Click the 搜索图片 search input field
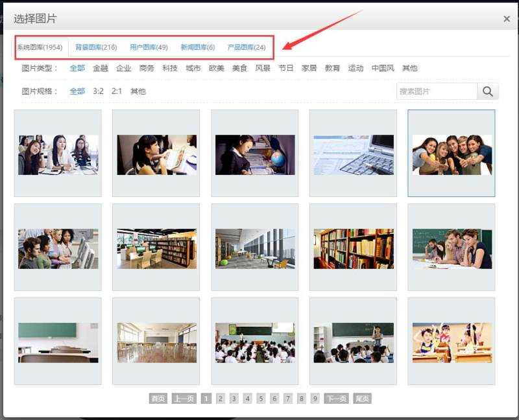 click(x=437, y=91)
